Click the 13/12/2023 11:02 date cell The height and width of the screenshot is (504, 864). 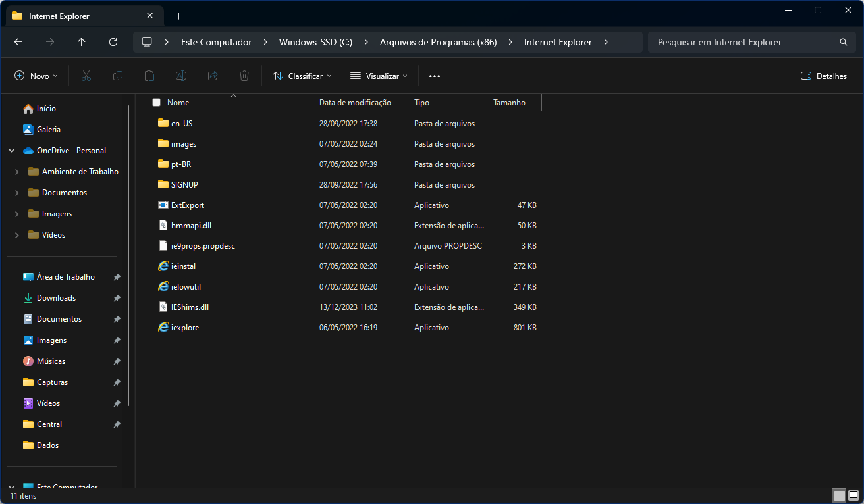pos(348,307)
